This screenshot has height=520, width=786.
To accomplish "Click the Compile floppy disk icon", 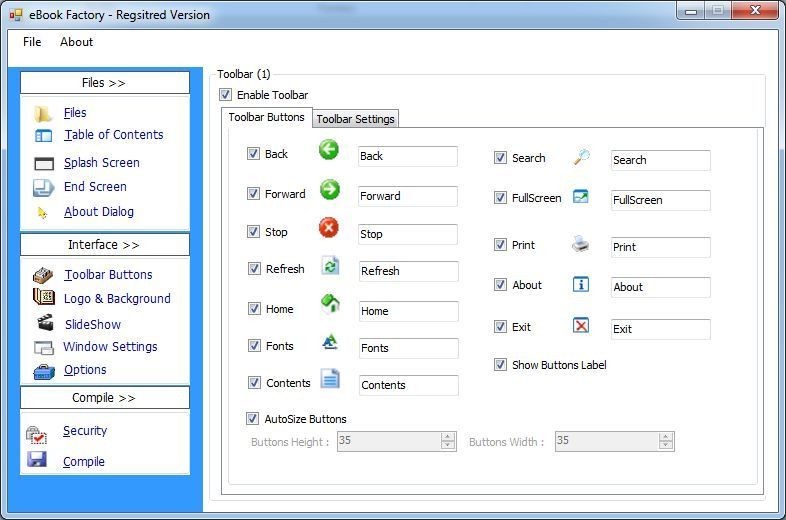I will click(x=37, y=459).
